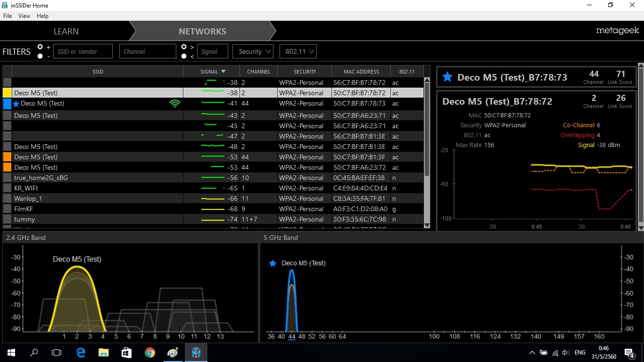The height and width of the screenshot is (362, 644).
Task: Click the blue color swatch for starred Deco M5
Action: [x=7, y=103]
